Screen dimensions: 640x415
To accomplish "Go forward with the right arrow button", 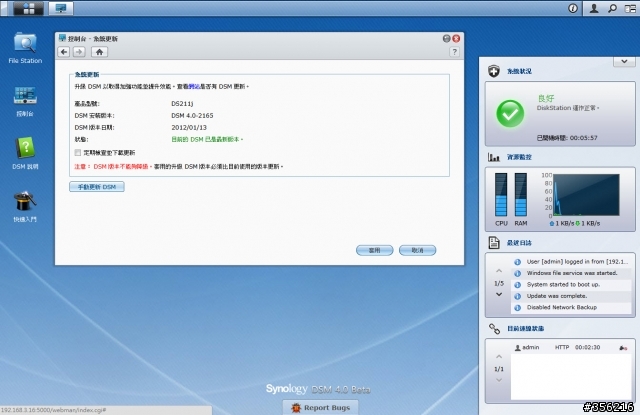I will (79, 52).
